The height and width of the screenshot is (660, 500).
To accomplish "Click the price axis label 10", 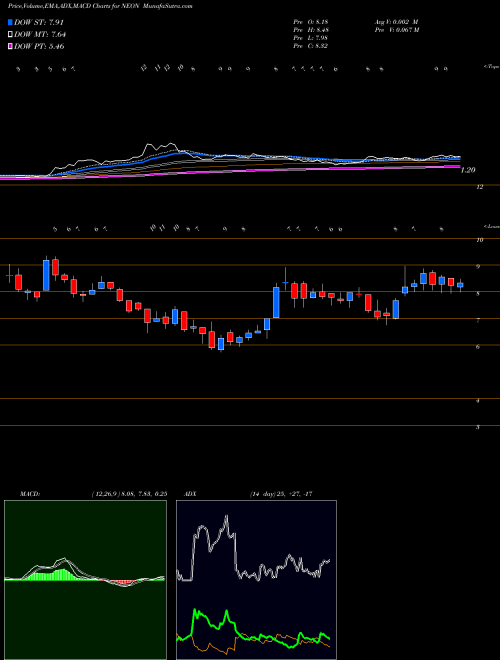I will [479, 240].
